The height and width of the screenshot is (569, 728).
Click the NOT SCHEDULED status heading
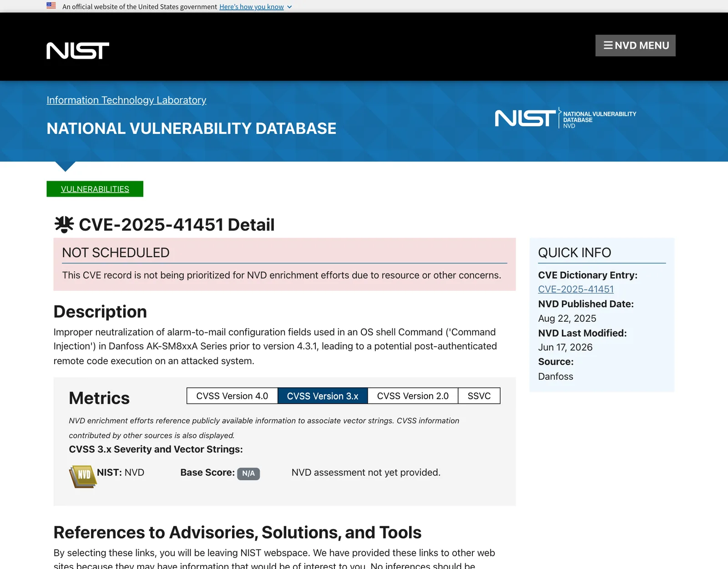click(x=116, y=253)
